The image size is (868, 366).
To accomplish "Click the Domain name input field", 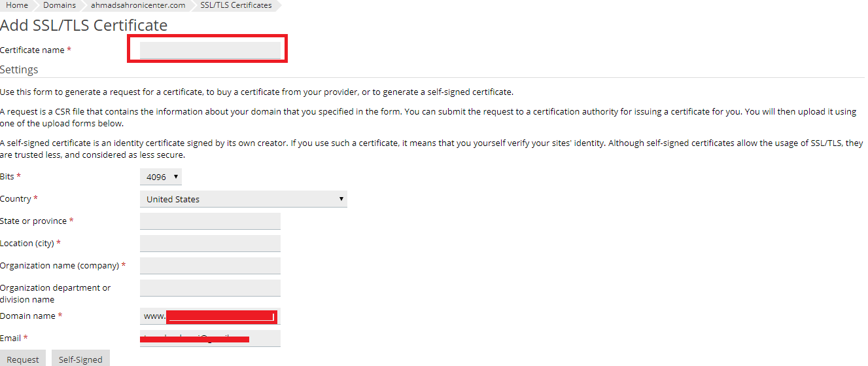I will coord(210,317).
